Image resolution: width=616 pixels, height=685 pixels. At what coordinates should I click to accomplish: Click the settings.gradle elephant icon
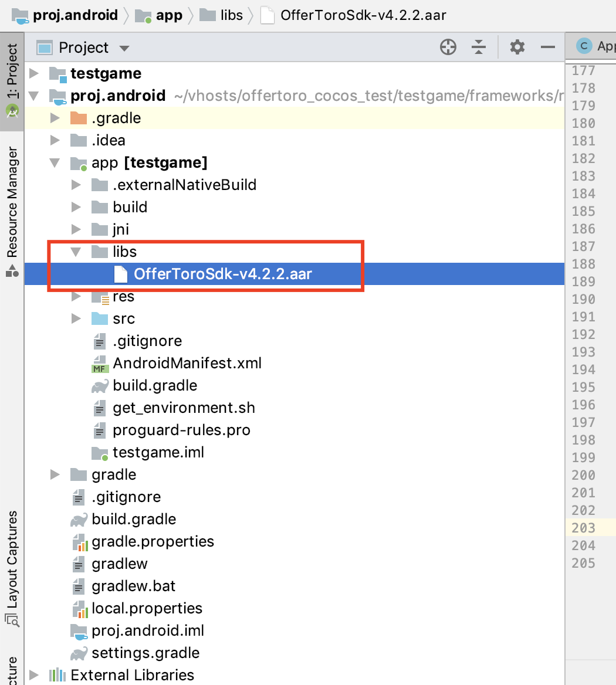tap(79, 653)
